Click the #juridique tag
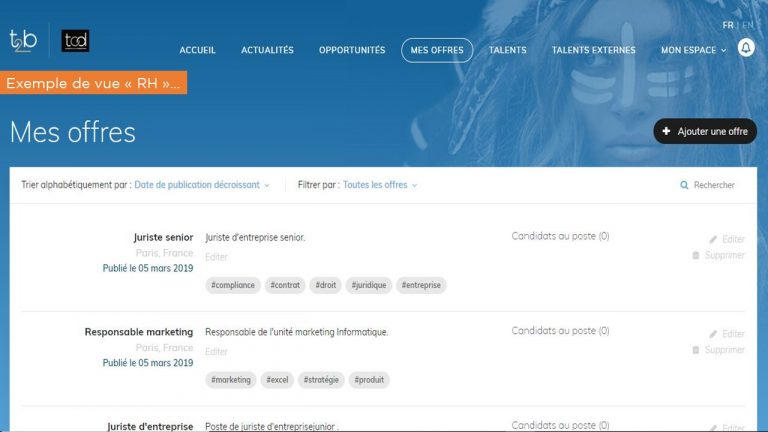This screenshot has height=432, width=768. [x=369, y=285]
